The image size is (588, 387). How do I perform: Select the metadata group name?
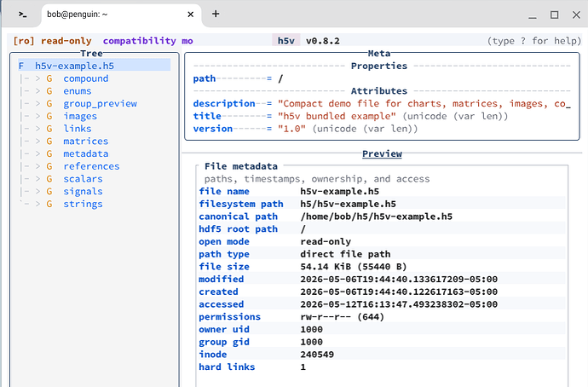click(86, 153)
